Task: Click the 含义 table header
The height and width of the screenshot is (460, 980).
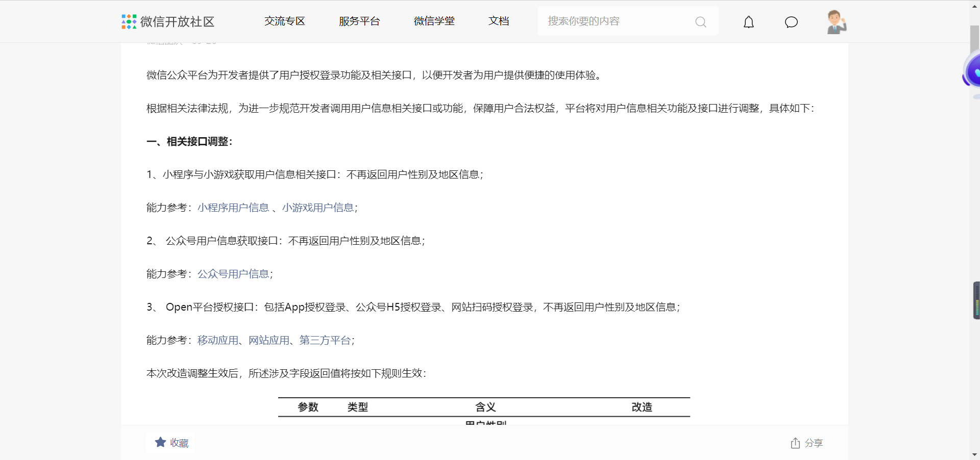Action: [485, 407]
